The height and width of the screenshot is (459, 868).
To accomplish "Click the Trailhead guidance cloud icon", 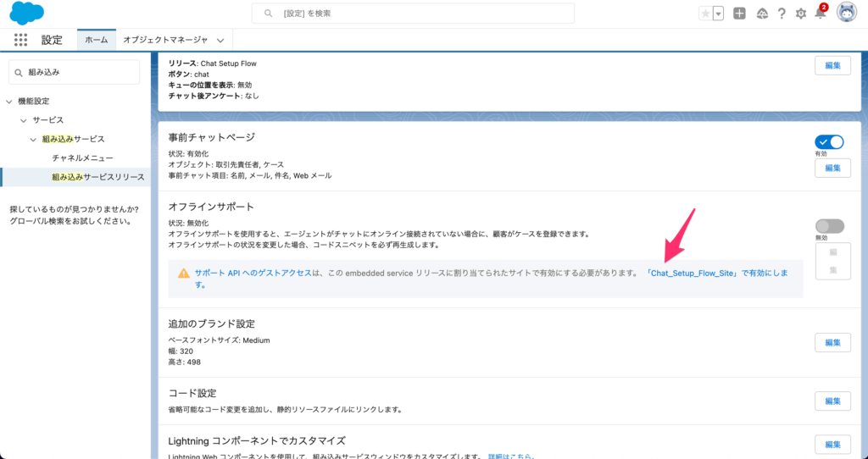I will (762, 14).
